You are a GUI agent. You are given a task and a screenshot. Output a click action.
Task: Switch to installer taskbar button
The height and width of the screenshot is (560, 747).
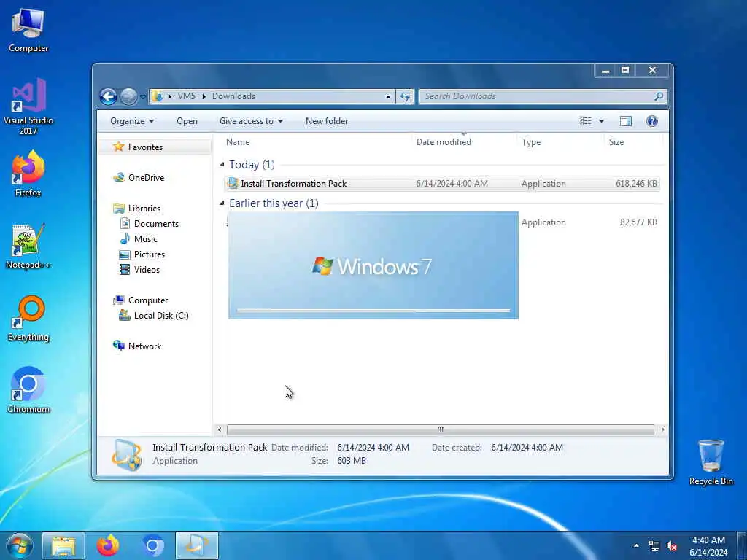tap(197, 545)
